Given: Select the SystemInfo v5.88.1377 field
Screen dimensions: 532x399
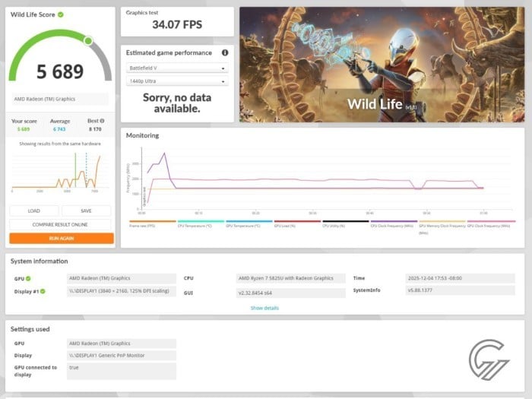Looking at the screenshot, I should coord(460,290).
